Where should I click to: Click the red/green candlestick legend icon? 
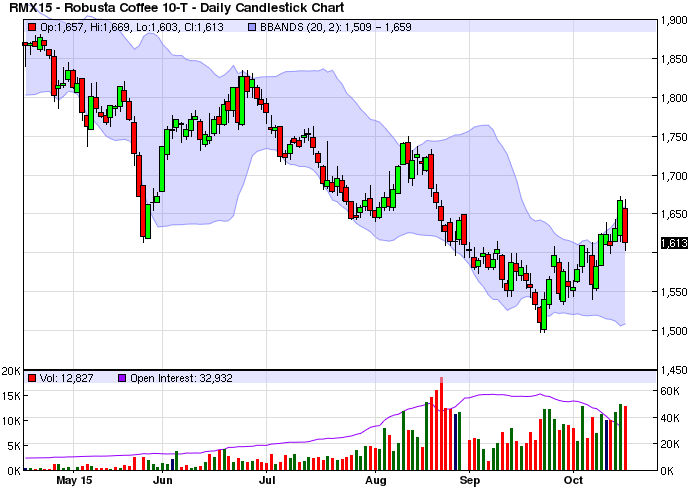point(29,26)
